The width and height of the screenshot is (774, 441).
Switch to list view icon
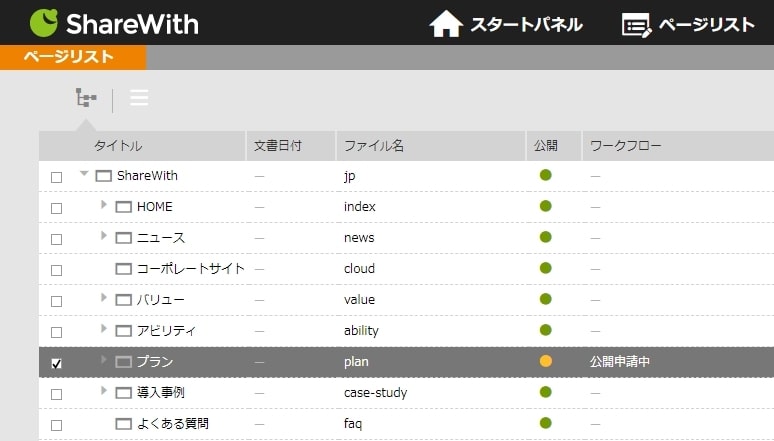pyautogui.click(x=139, y=98)
